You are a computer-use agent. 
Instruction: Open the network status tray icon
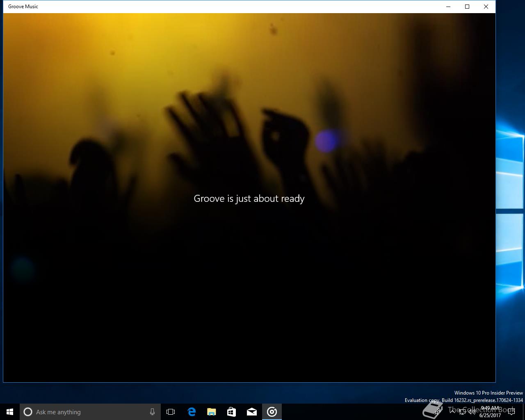coord(462,412)
